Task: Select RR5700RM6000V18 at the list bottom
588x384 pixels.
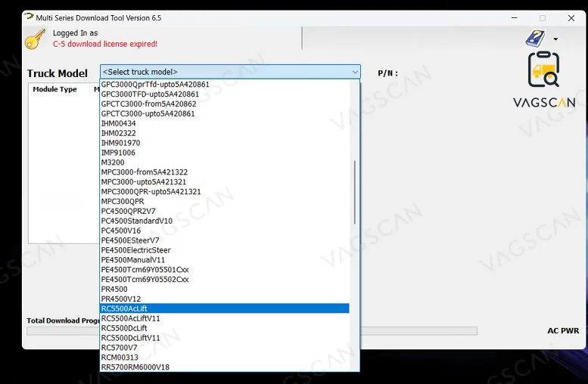Action: coord(225,367)
